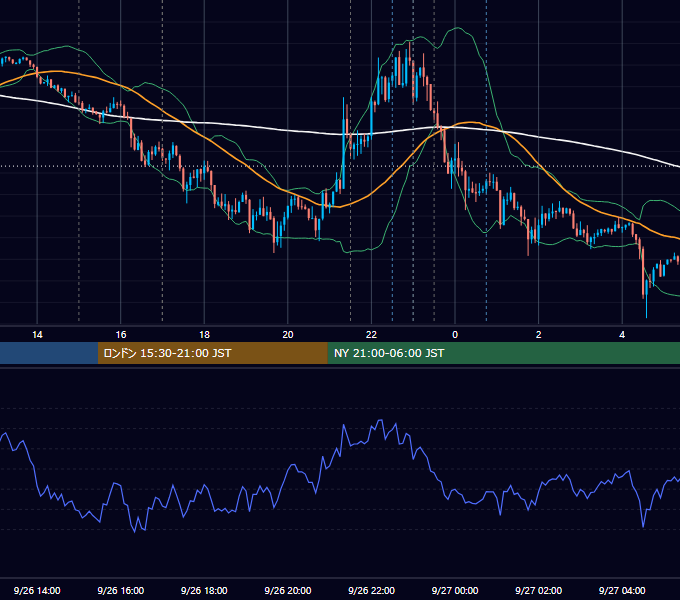
Task: Click the 9/26 22:00 time label
Action: click(x=371, y=590)
